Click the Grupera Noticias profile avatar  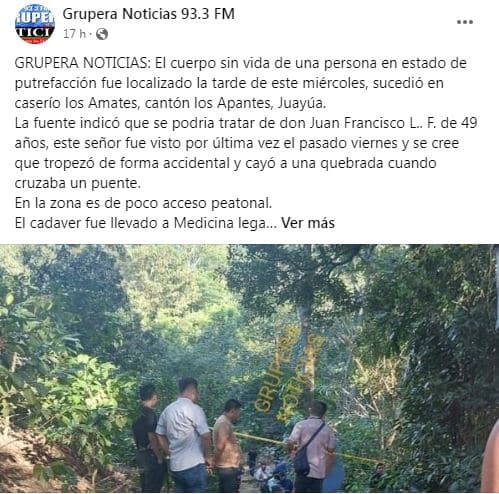tap(35, 24)
